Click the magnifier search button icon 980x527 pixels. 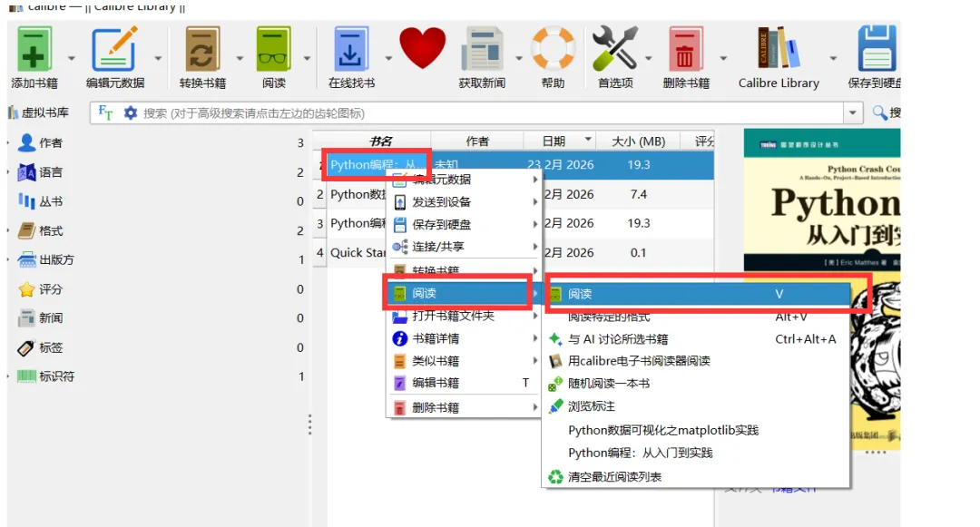[880, 112]
